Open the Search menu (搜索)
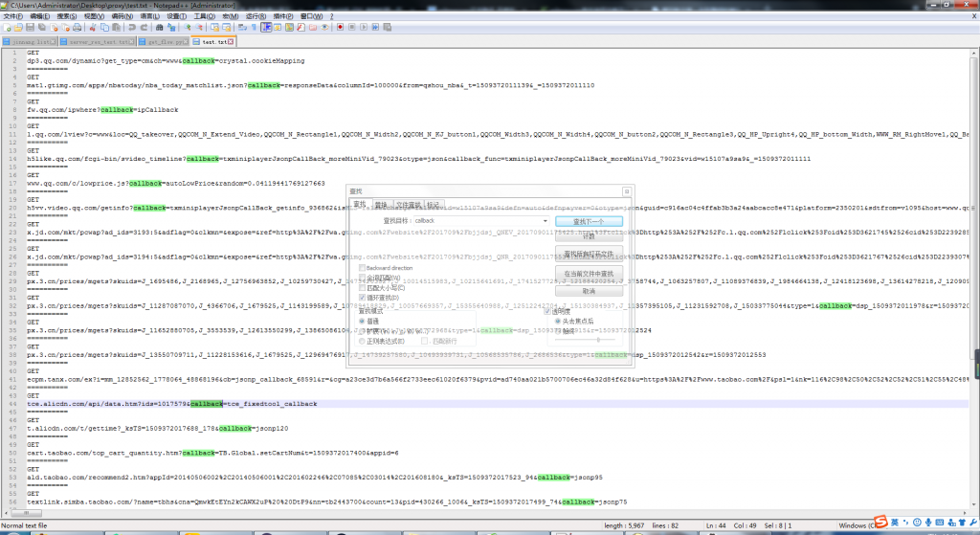Image resolution: width=980 pixels, height=535 pixels. pyautogui.click(x=66, y=16)
